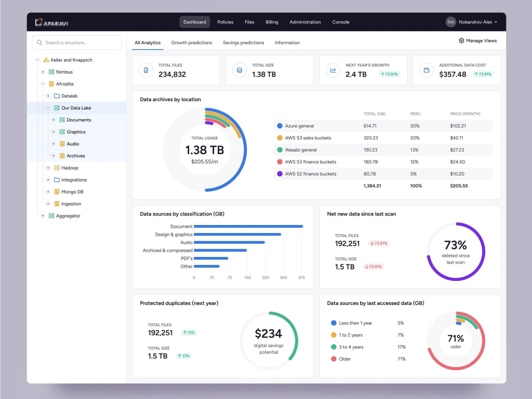Click the Wasabi general green dot
Image resolution: width=532 pixels, height=399 pixels.
point(280,149)
